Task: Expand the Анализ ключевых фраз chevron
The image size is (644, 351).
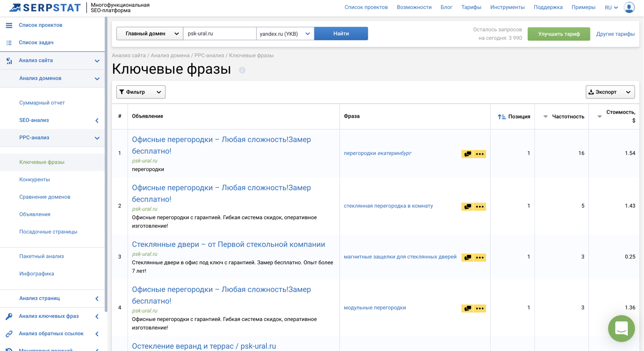Action: click(97, 317)
